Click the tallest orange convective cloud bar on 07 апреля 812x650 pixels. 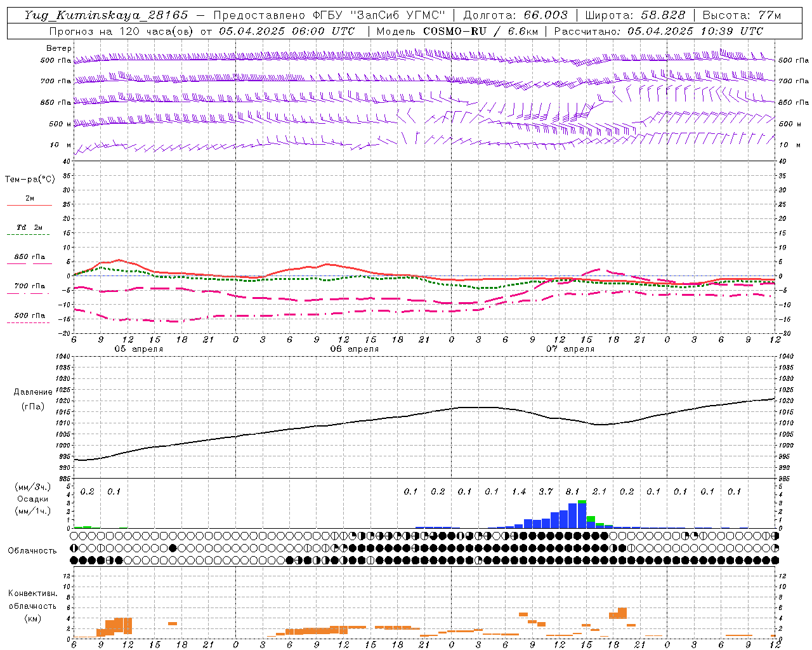pyautogui.click(x=622, y=613)
